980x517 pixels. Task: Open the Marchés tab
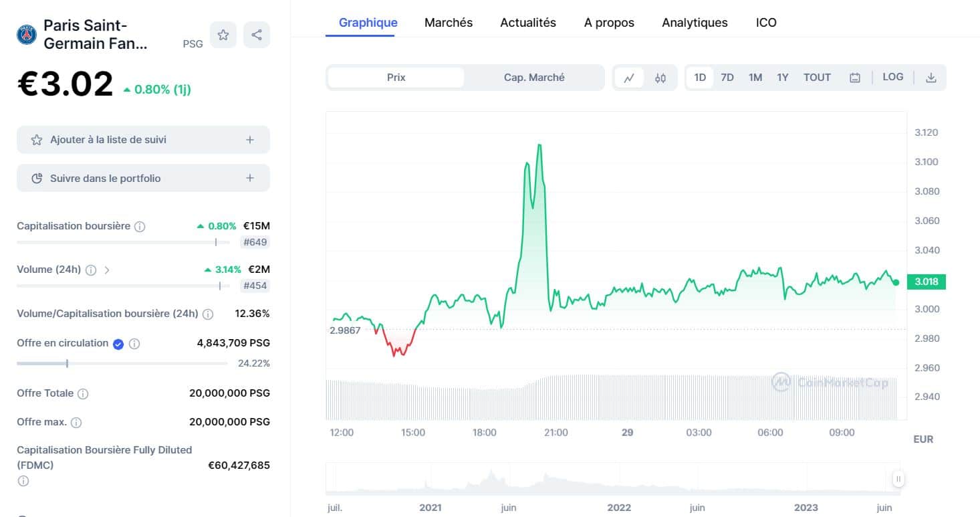[449, 23]
